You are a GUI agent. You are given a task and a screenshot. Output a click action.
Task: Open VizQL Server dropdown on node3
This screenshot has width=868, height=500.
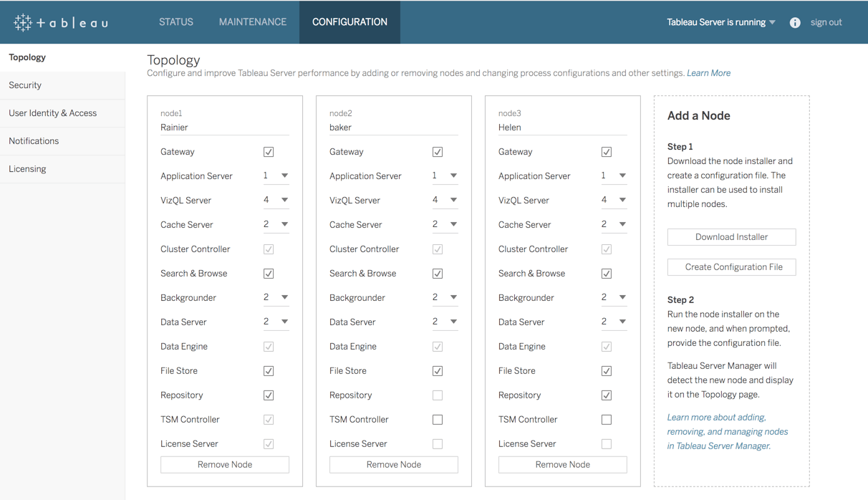[x=614, y=201]
